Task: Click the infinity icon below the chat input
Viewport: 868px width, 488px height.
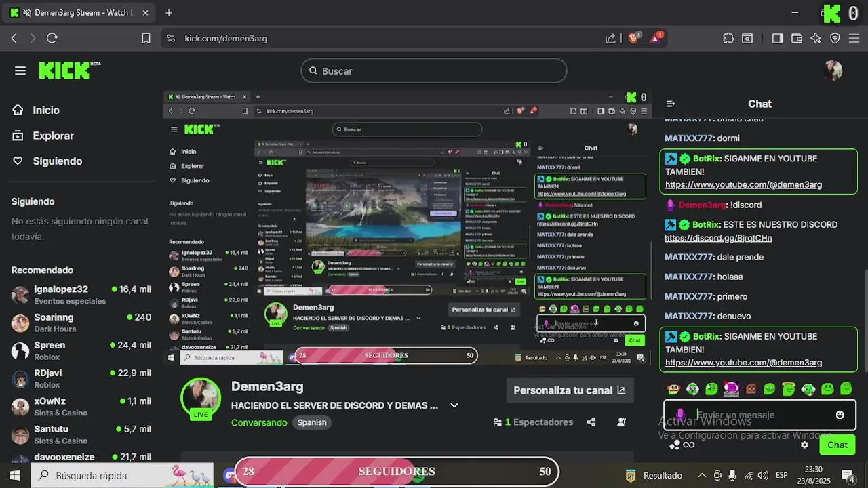Action: 689,445
